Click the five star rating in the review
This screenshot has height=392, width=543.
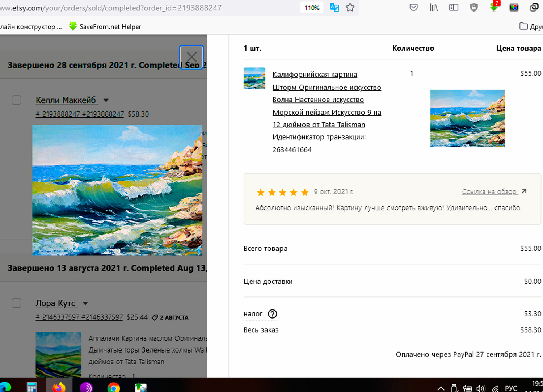coord(282,192)
